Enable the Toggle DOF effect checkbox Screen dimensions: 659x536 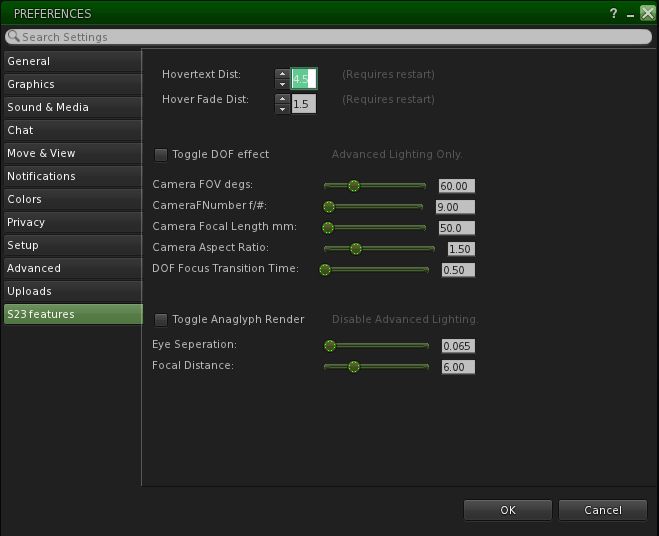[161, 155]
